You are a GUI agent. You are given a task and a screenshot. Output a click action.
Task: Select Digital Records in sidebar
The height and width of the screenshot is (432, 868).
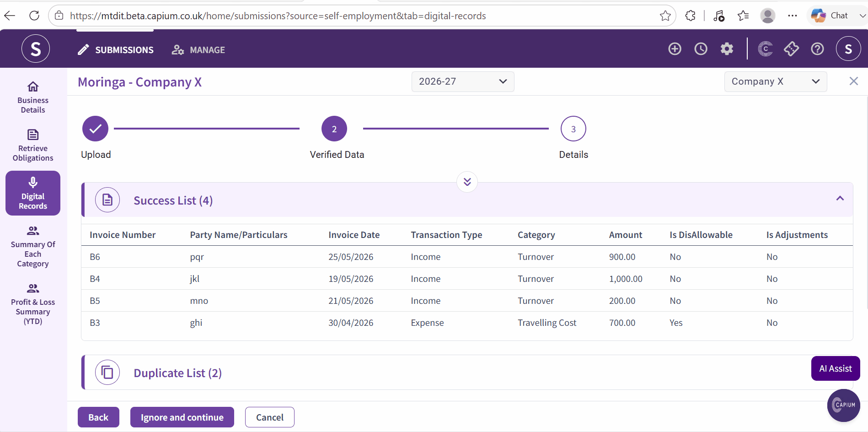33,193
